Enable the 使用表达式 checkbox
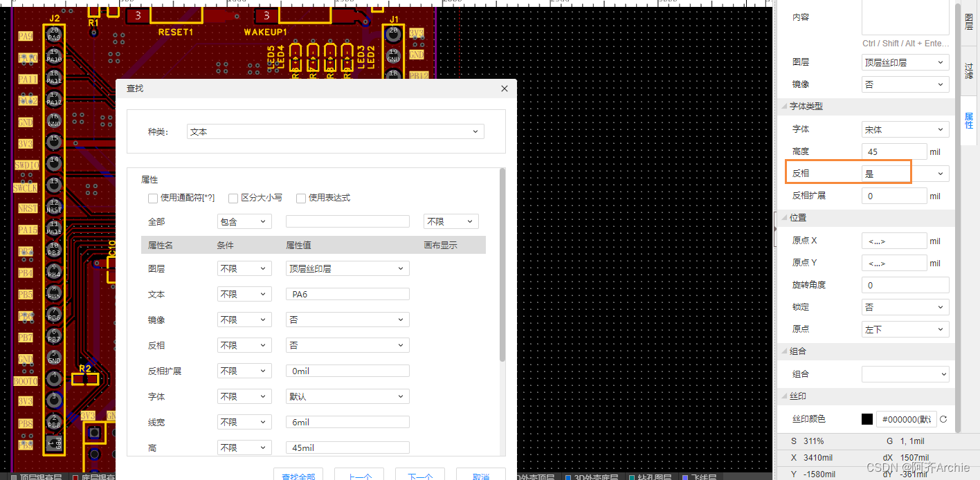 click(301, 198)
